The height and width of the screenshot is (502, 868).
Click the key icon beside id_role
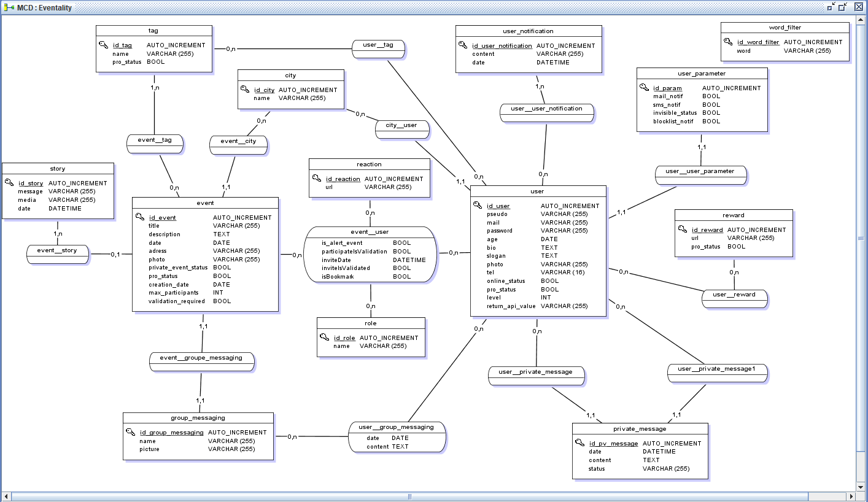pos(324,338)
